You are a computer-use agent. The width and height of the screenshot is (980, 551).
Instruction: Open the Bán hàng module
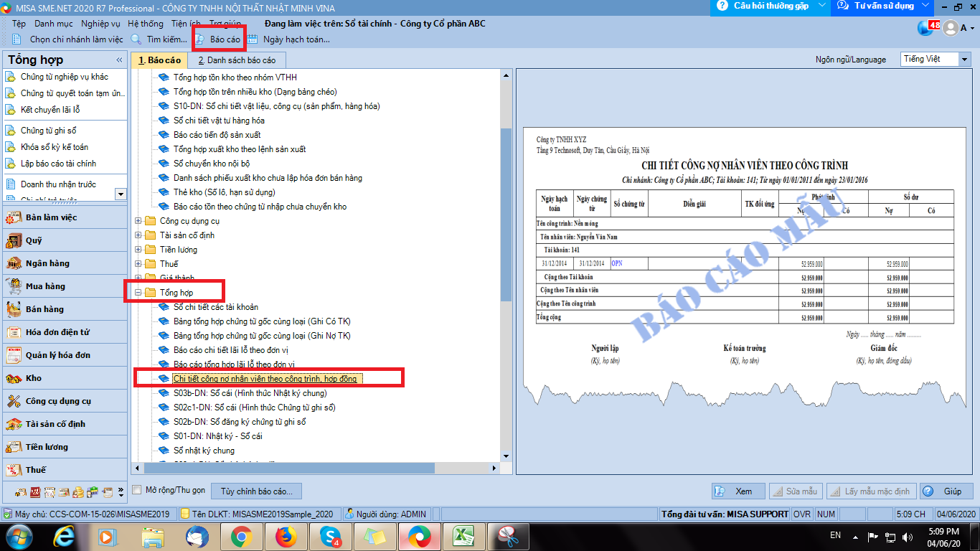click(65, 309)
